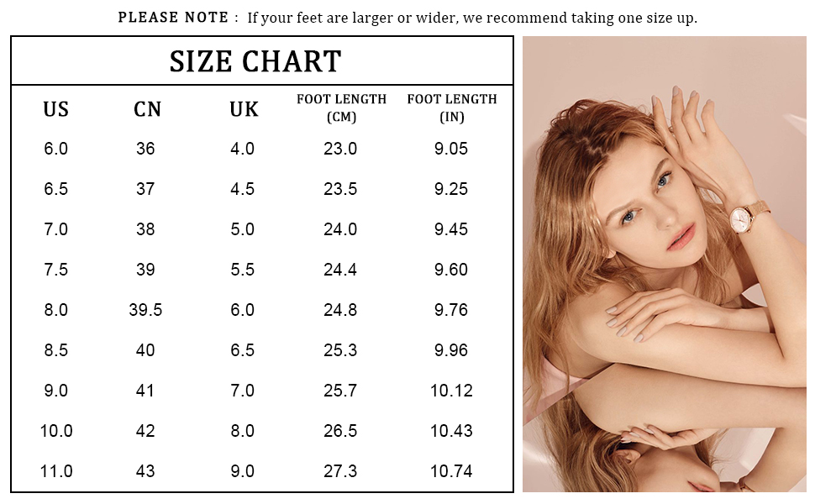Click the 9.05 inch value
This screenshot has width=815, height=504.
click(451, 149)
